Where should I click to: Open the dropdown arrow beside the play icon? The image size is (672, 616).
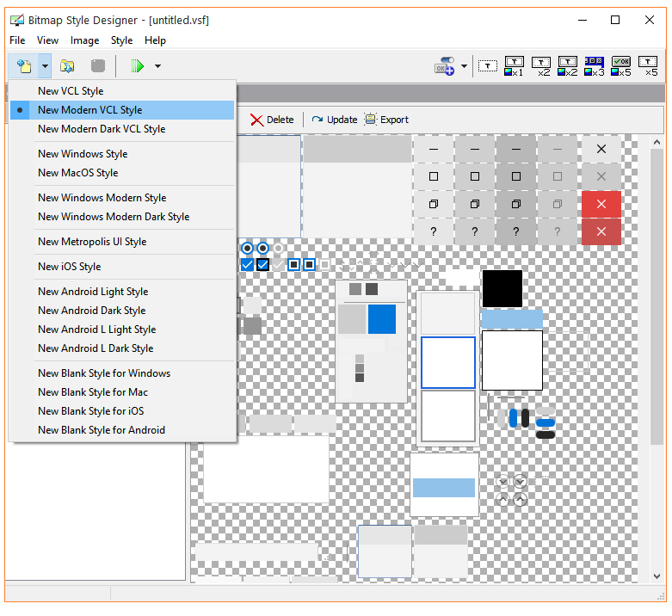157,66
